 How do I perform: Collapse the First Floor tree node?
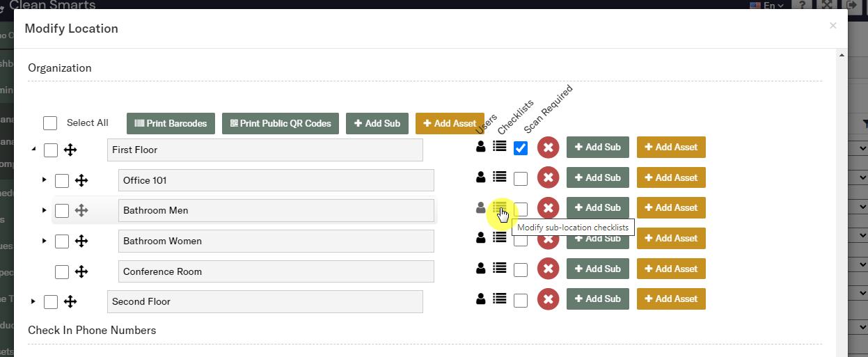[33, 150]
